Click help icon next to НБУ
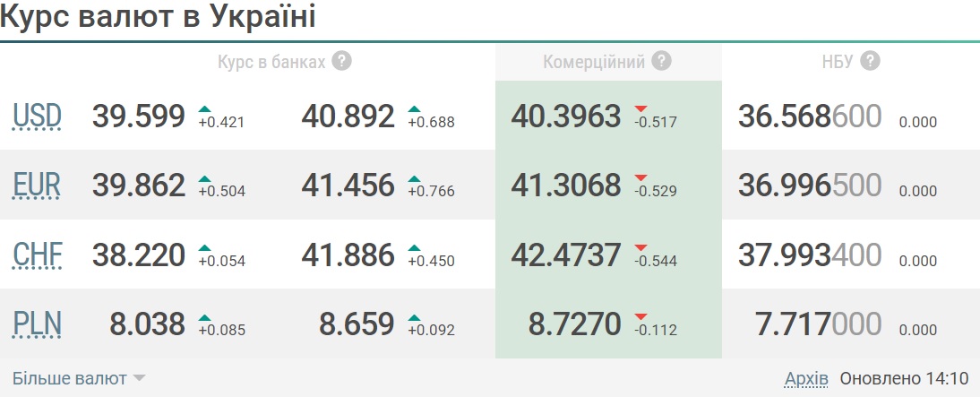 coord(869,61)
